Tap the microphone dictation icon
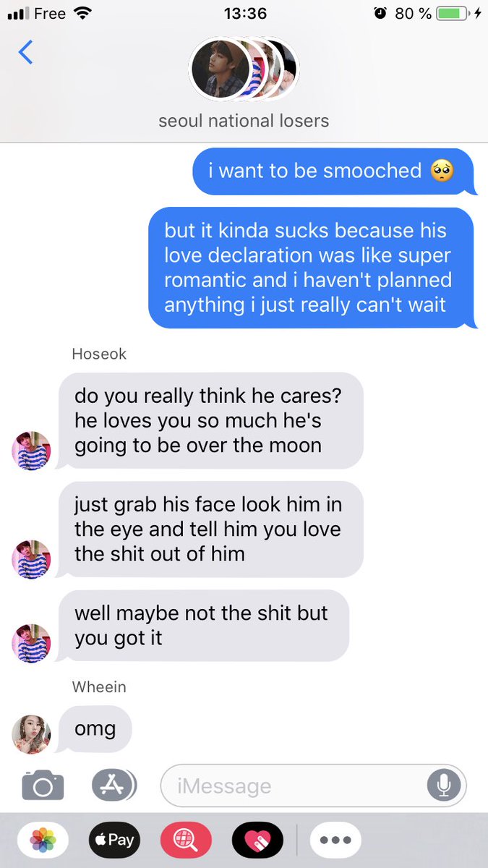This screenshot has height=868, width=488. 443,785
